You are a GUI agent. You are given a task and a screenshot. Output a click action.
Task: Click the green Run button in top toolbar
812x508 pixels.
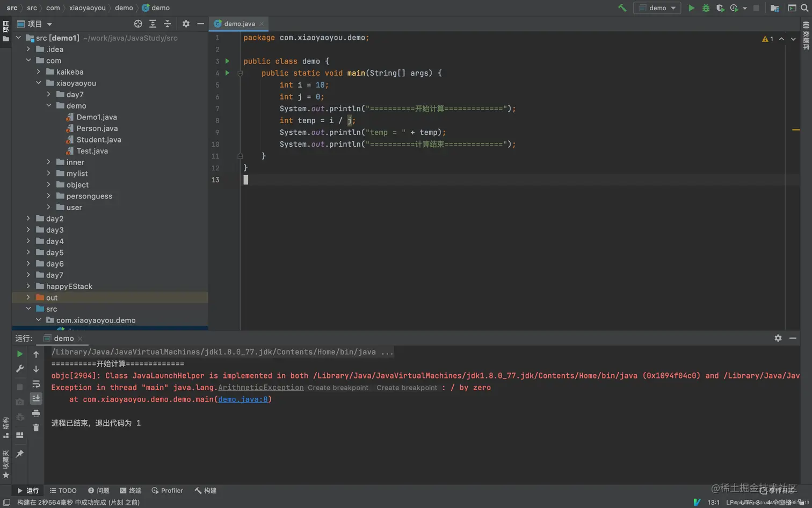pos(691,8)
